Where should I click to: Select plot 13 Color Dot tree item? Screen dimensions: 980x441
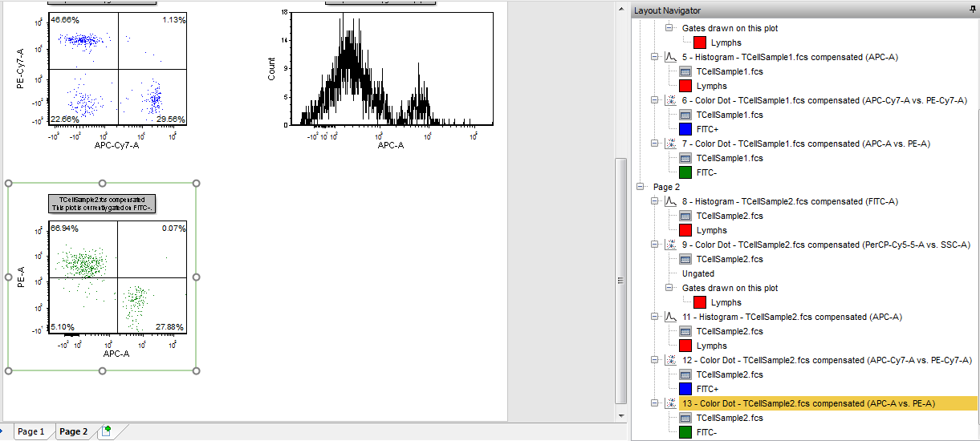click(808, 403)
